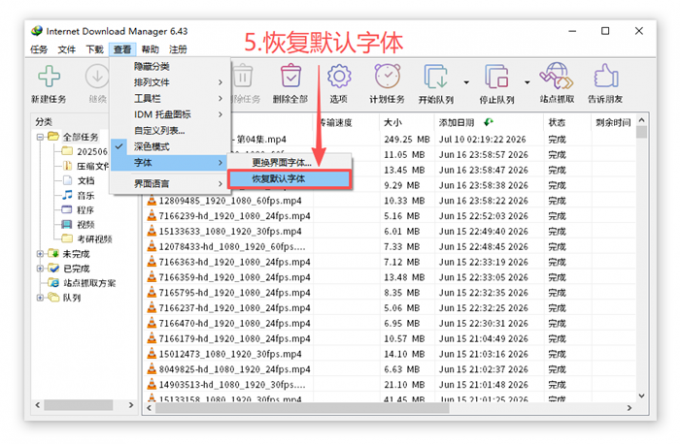This screenshot has width=680, height=444.
Task: Click the Delete All (删除全部) trash icon
Action: click(291, 76)
